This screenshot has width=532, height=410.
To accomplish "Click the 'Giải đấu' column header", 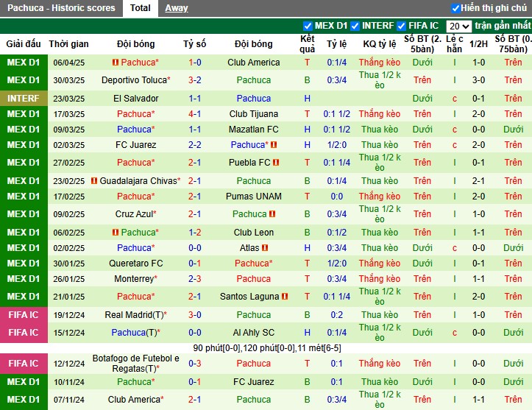I will click(24, 44).
